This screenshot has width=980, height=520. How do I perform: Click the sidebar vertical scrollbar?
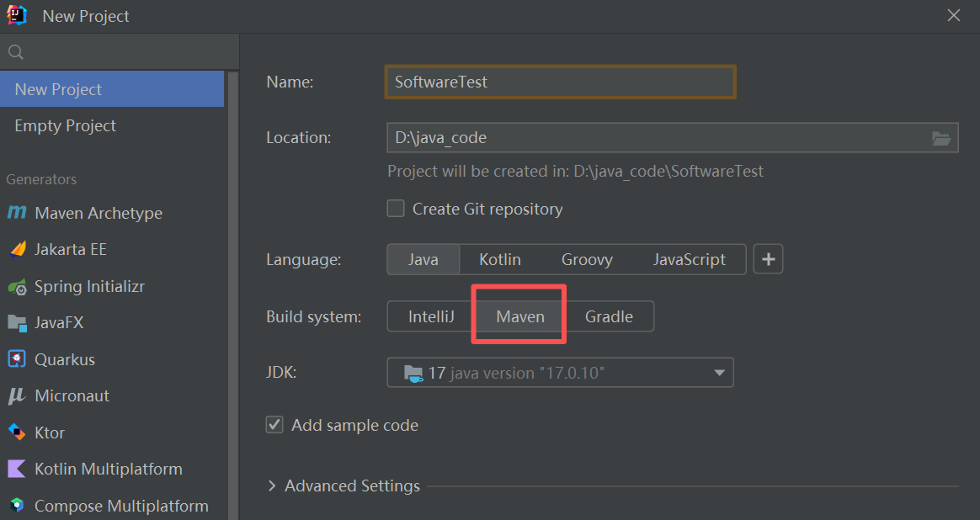233,295
